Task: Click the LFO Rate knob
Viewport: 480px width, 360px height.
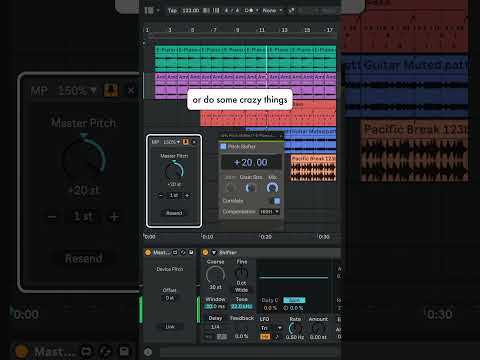Action: click(295, 328)
